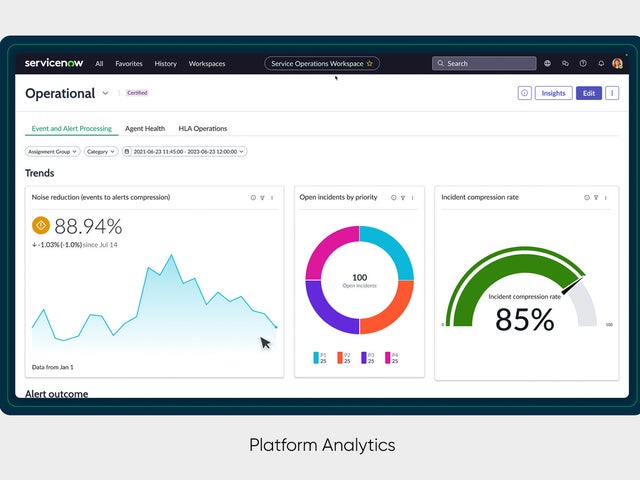The image size is (640, 480).
Task: Click filter icon on Open incidents card
Action: (403, 198)
